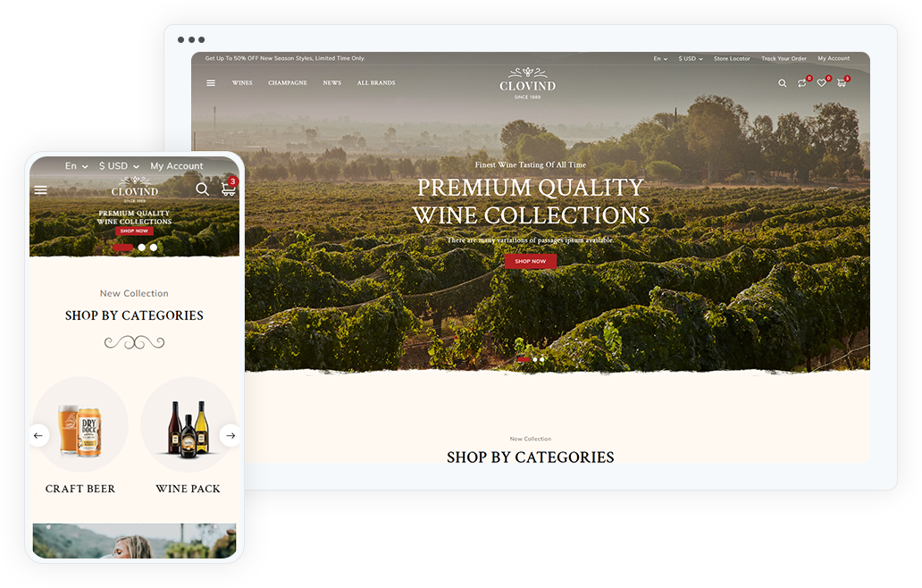
Task: Select the Craft Beer category thumbnail
Action: coord(80,424)
